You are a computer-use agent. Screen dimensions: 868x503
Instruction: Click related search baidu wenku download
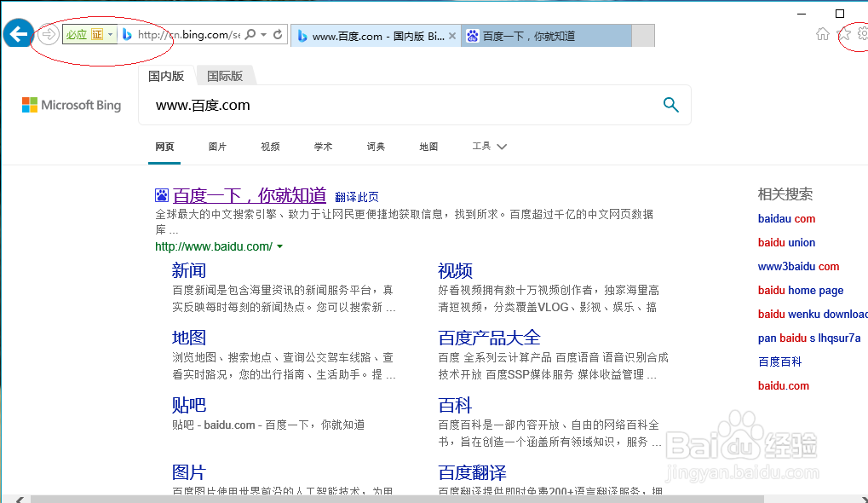click(x=813, y=314)
